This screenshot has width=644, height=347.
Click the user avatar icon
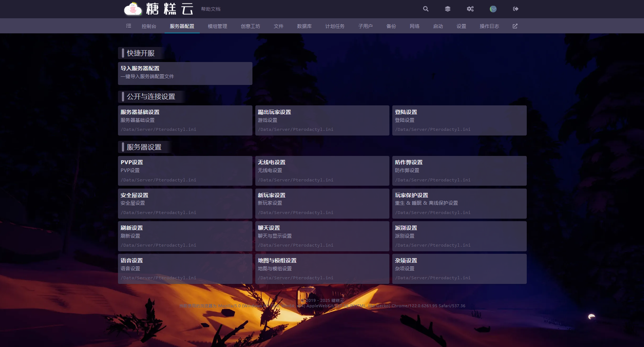tap(493, 9)
